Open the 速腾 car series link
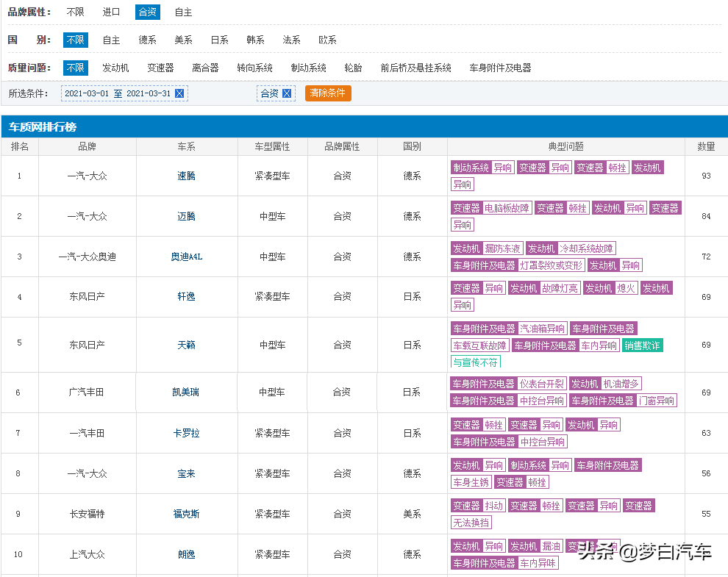Screen dimensions: 728x577 (186, 176)
